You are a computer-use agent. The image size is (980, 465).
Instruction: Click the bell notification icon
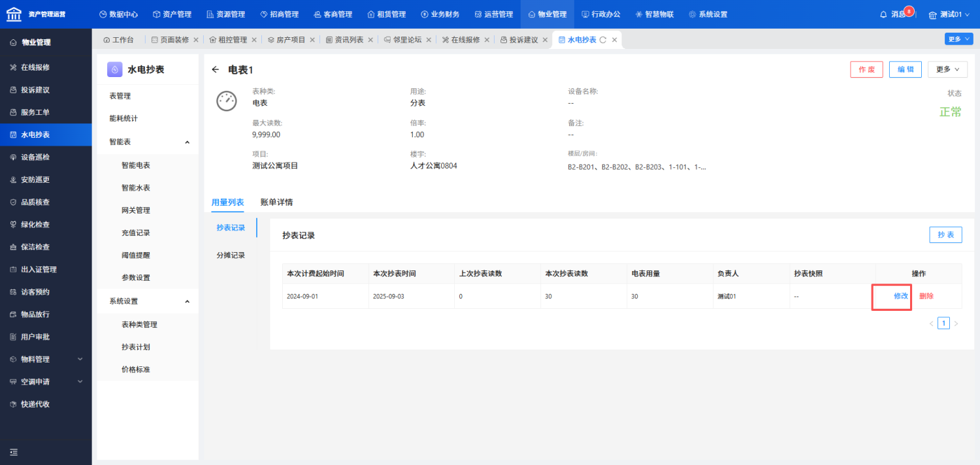click(x=883, y=14)
